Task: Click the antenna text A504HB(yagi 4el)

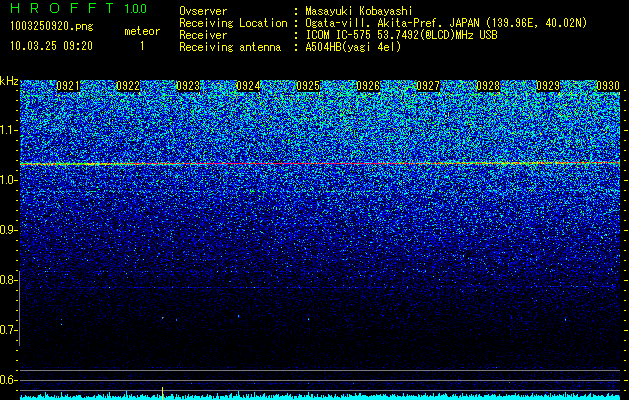Action: [353, 47]
